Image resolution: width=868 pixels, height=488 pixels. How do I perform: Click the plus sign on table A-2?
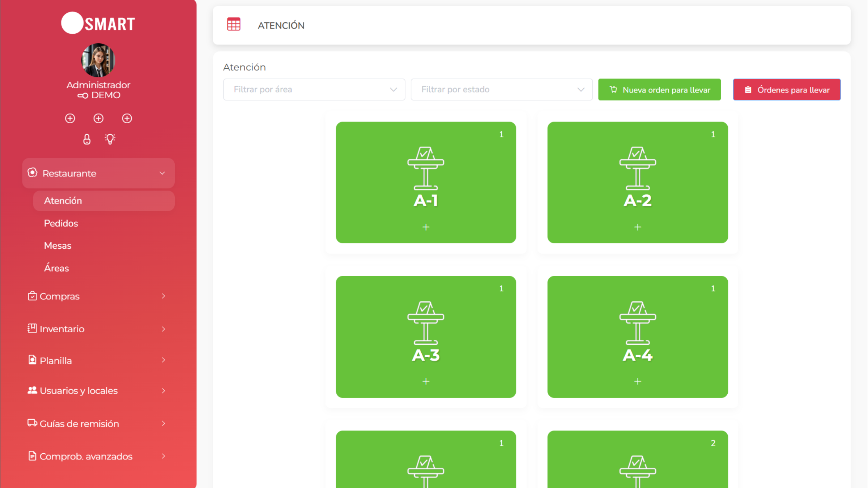638,227
